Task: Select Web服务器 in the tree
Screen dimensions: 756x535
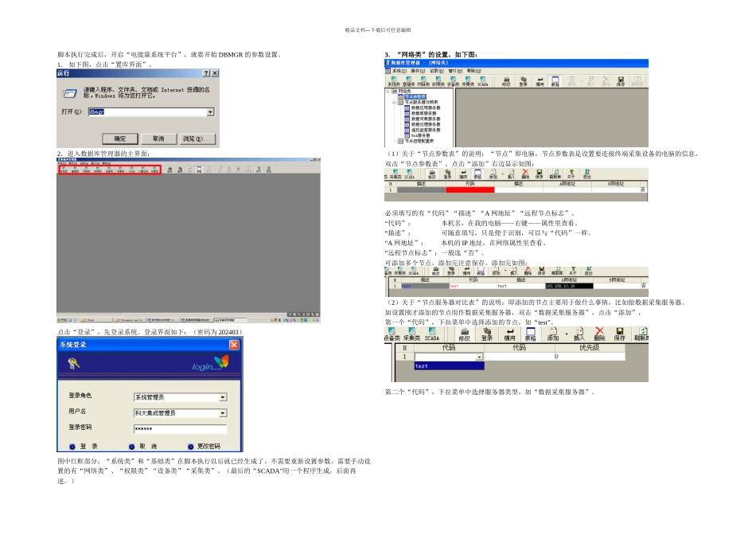Action: [x=420, y=135]
